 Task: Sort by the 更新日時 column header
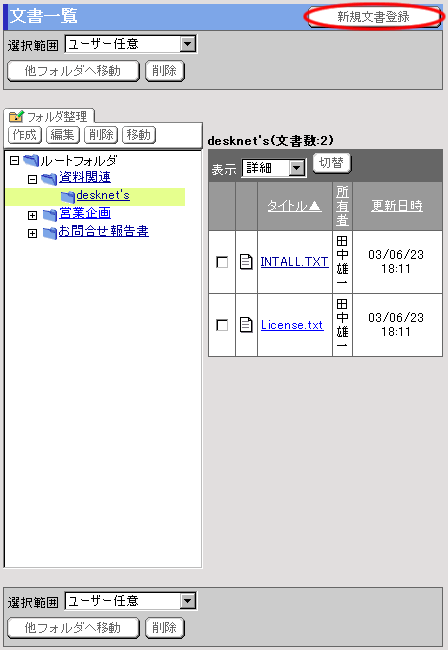(397, 206)
